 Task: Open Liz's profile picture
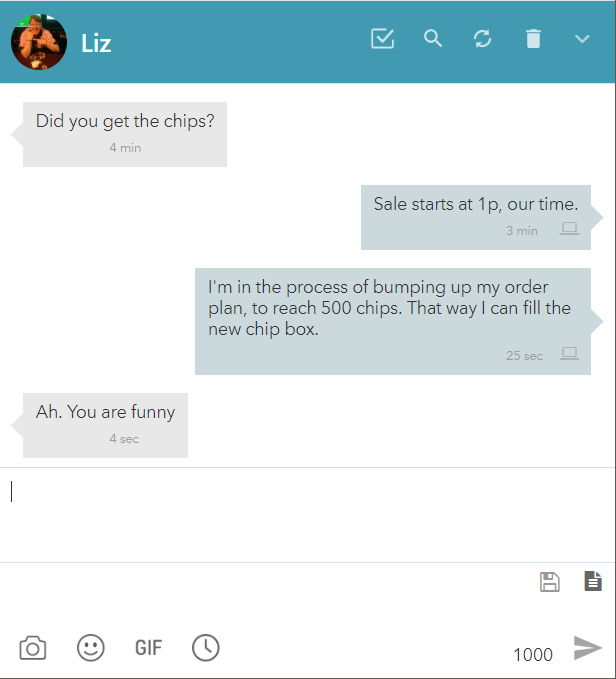tap(39, 42)
